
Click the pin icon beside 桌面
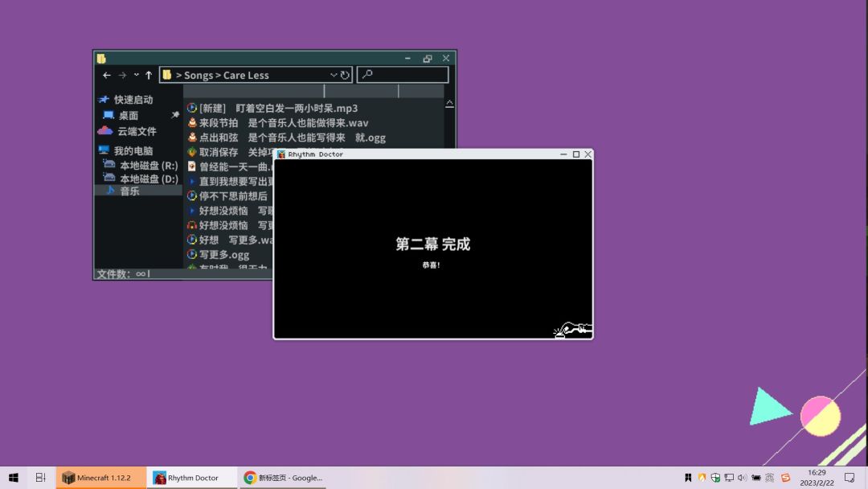point(175,115)
